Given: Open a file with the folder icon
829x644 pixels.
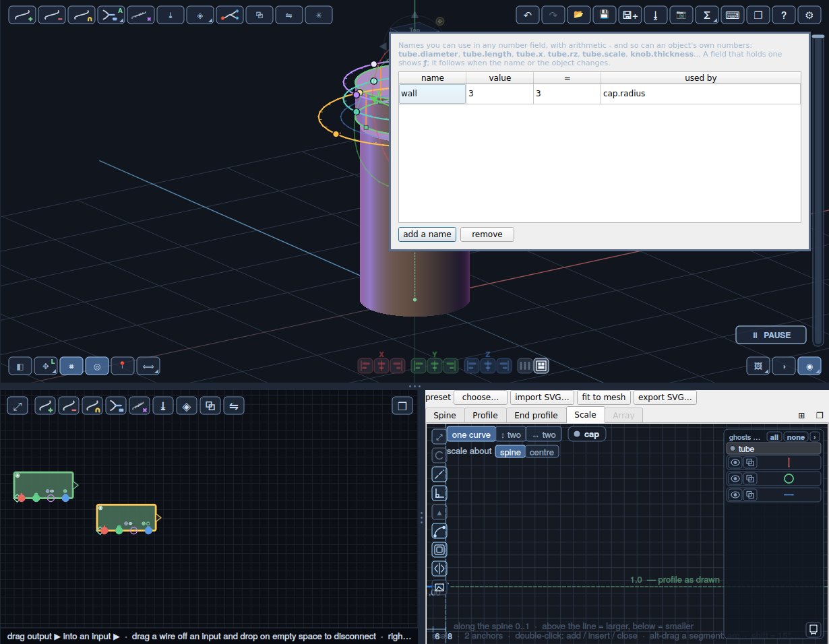Looking at the screenshot, I should point(578,15).
